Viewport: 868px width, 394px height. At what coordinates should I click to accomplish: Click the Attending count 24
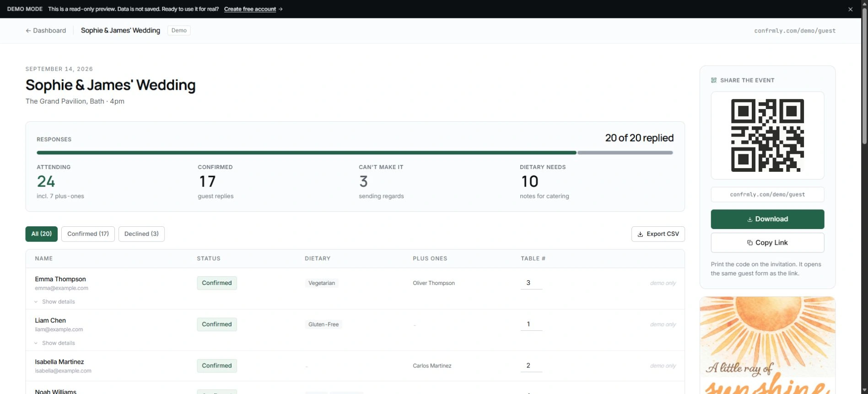(46, 181)
